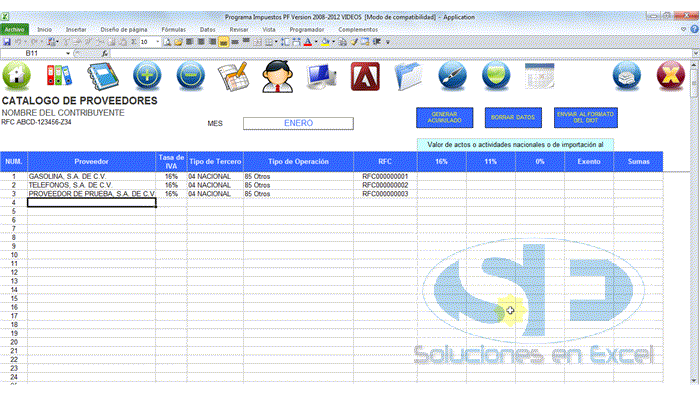The width and height of the screenshot is (700, 394).
Task: Click the Exento column header
Action: coord(589,162)
